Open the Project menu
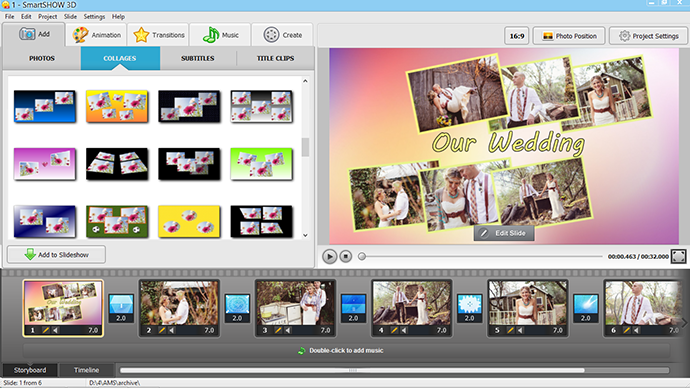 pos(48,17)
